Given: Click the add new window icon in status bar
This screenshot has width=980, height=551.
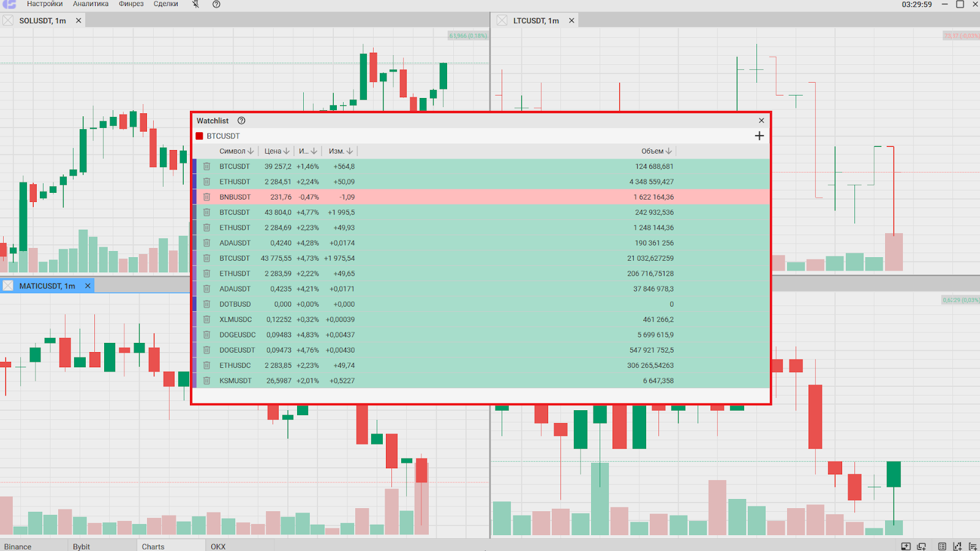Looking at the screenshot, I should 921,546.
